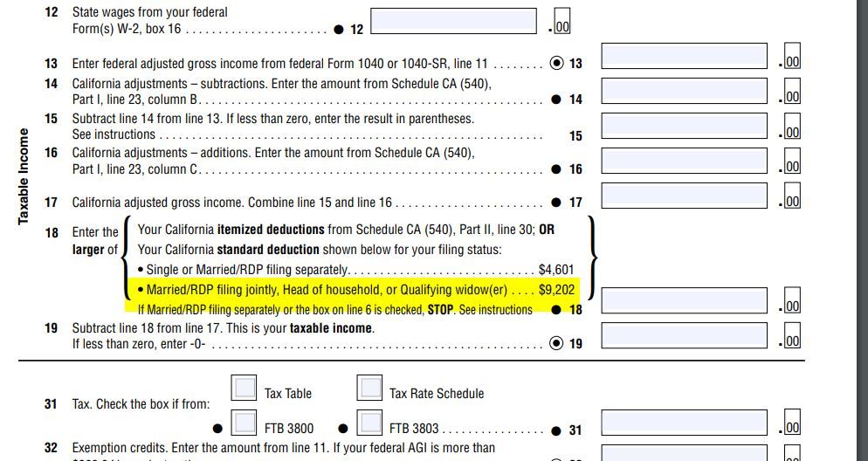Click the line 31 tax amount field
The height and width of the screenshot is (461, 868).
tap(685, 423)
